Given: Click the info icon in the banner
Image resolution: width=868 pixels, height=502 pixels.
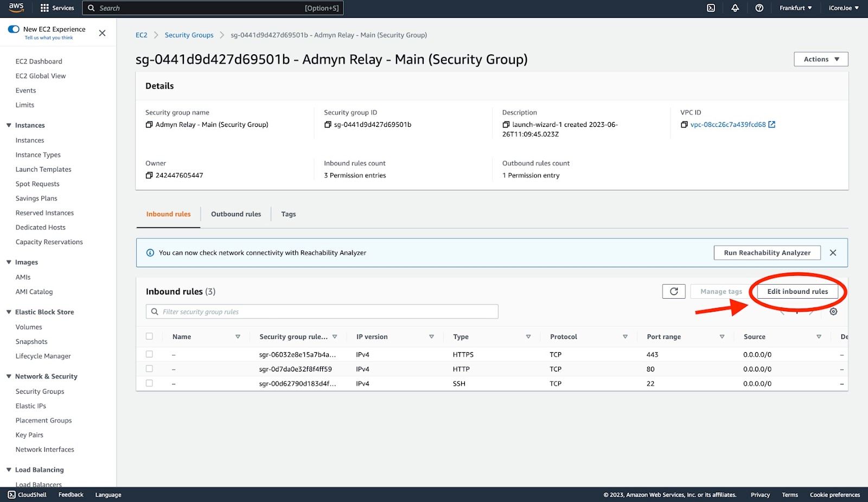Looking at the screenshot, I should click(x=150, y=253).
